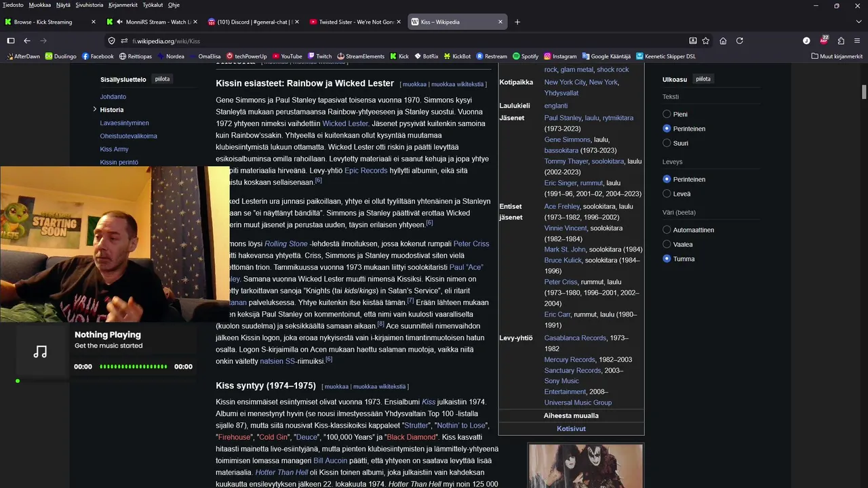Viewport: 868px width, 488px height.
Task: Open the tracking protection shield icon
Action: [111, 41]
